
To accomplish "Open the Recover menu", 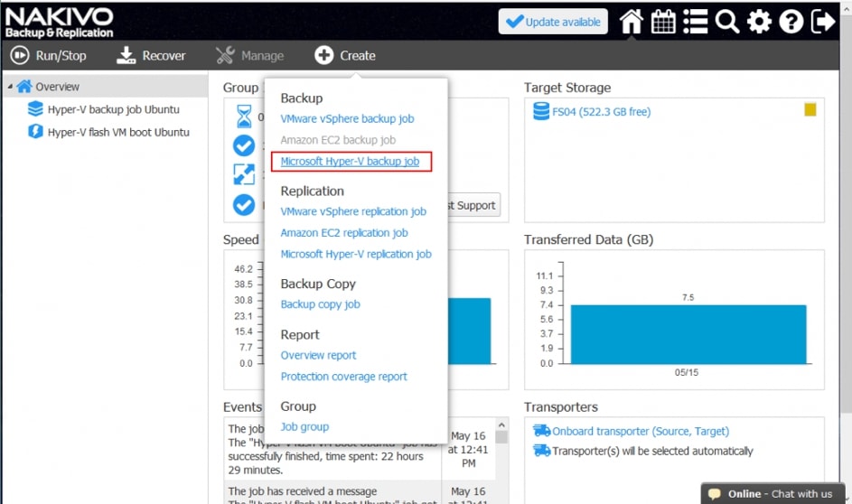I will (x=152, y=56).
